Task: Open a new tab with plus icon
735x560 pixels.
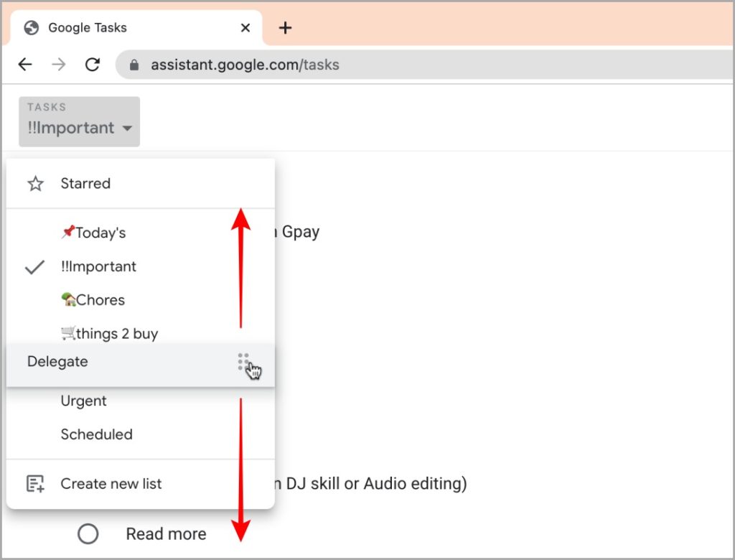Action: (x=285, y=28)
